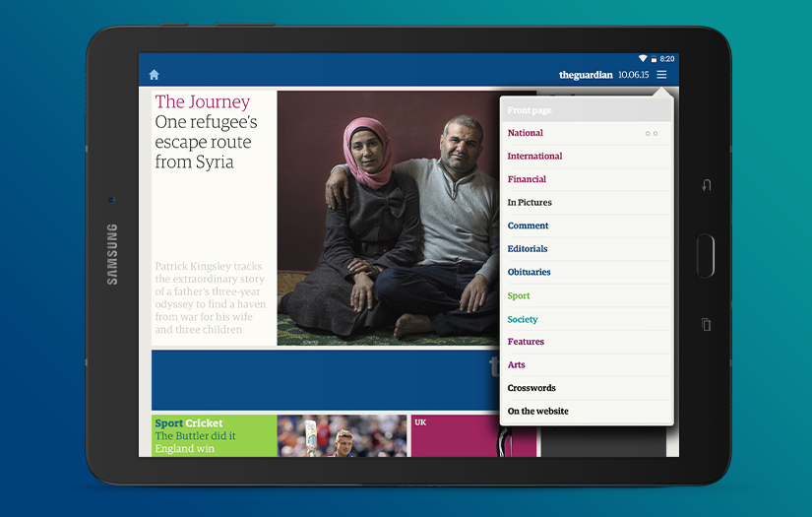Tap the home icon in the header

click(154, 75)
